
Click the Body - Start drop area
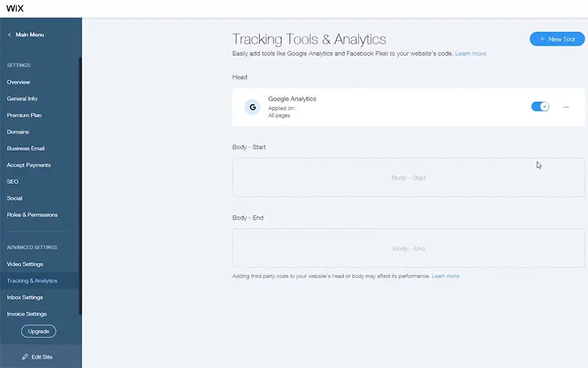point(408,177)
